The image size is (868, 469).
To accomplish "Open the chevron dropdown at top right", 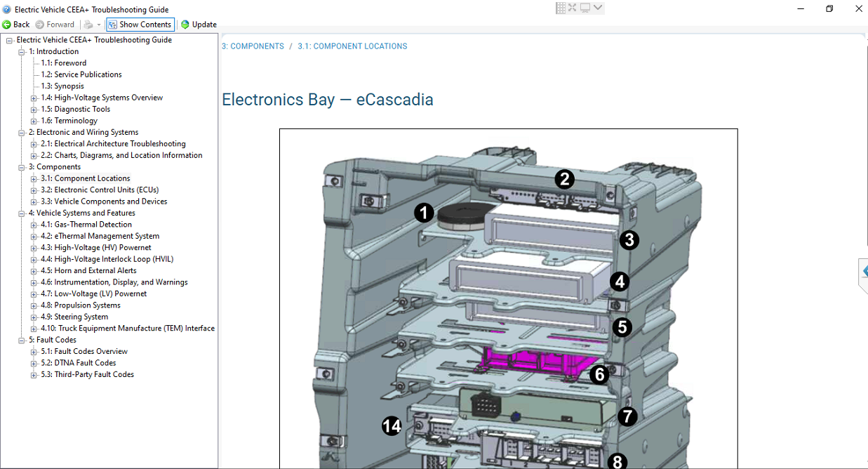I will pyautogui.click(x=596, y=8).
